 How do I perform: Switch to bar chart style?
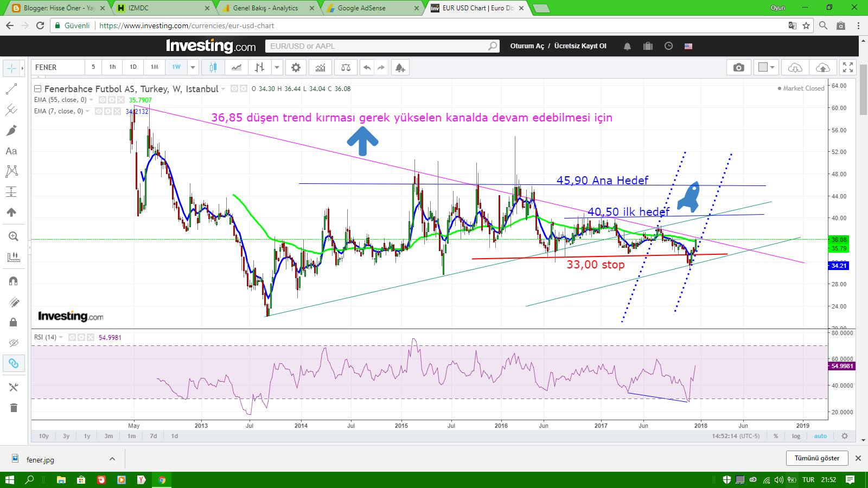click(260, 67)
